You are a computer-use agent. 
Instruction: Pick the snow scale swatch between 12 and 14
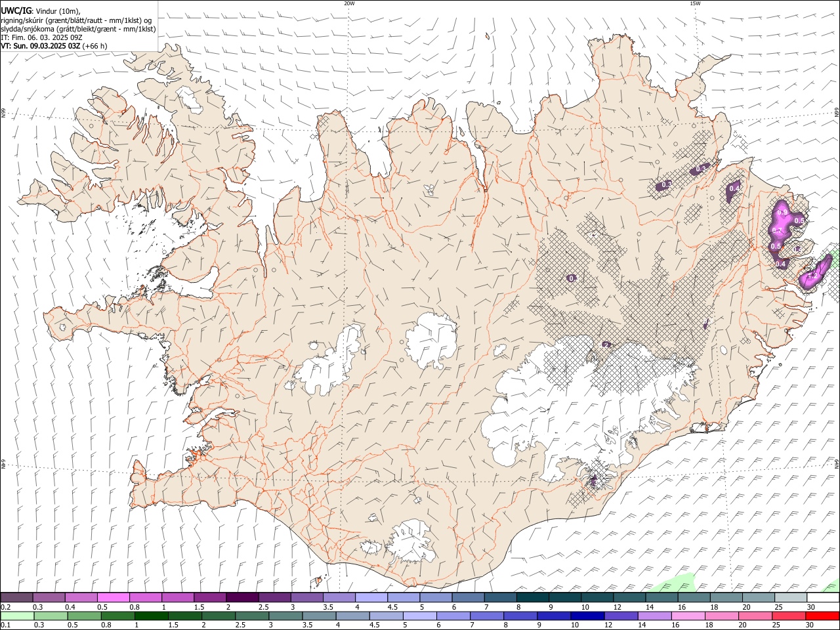coord(629,597)
